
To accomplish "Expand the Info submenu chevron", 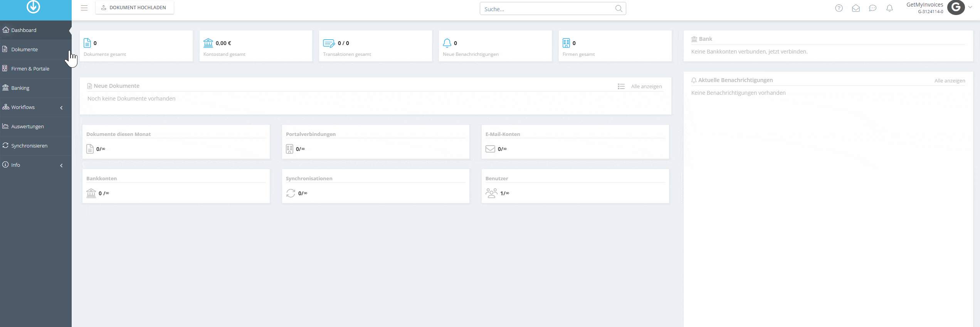I will pos(61,165).
